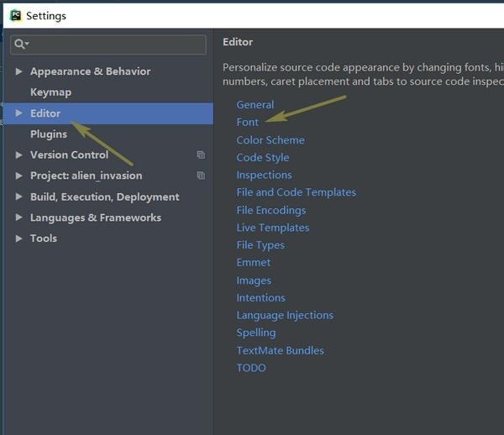Viewport: 504px width, 435px height.
Task: Select Plugins in the settings tree
Action: tap(49, 134)
